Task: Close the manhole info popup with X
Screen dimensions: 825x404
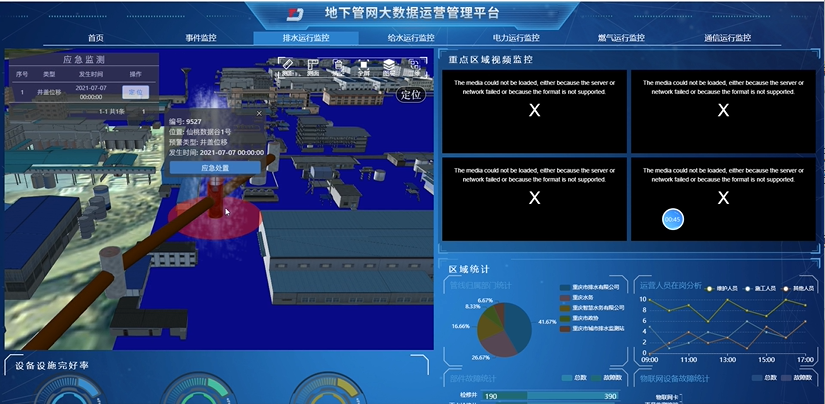Action: pos(259,113)
